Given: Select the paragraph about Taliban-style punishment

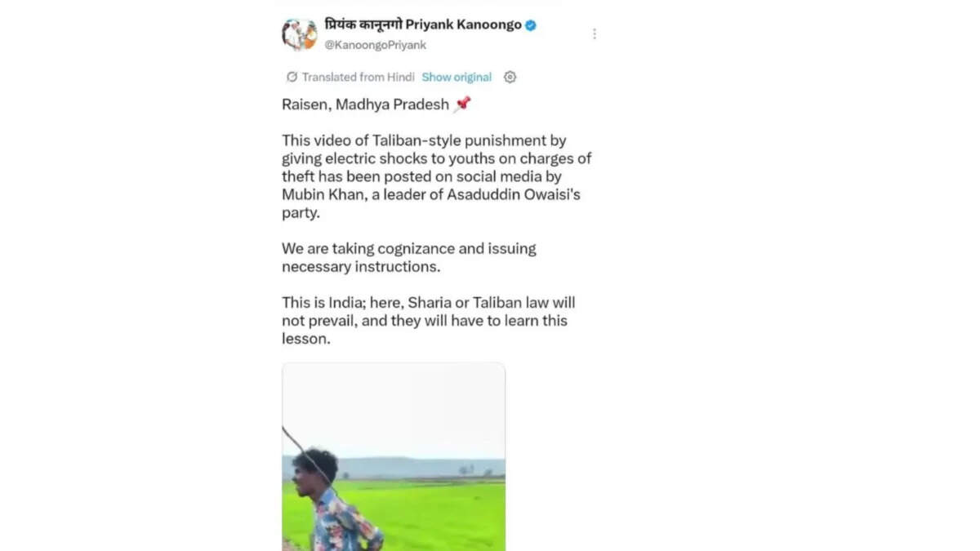Looking at the screenshot, I should click(437, 176).
